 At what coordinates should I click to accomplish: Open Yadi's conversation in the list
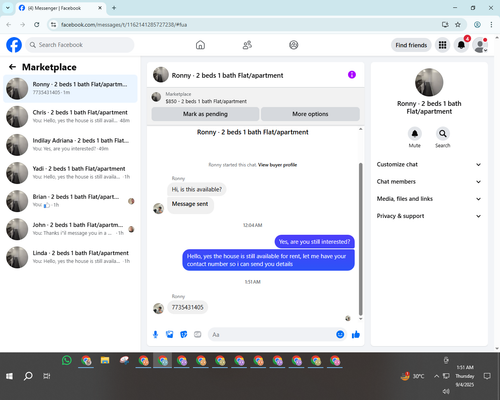pyautogui.click(x=70, y=173)
